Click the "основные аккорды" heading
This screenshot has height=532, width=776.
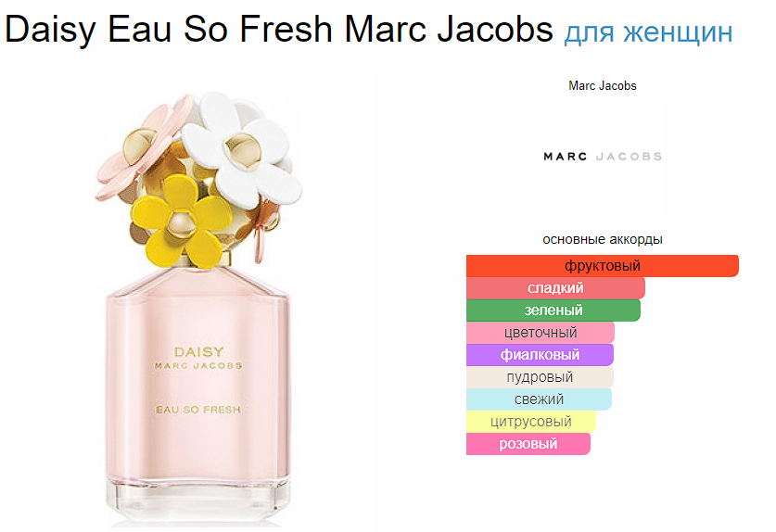603,239
